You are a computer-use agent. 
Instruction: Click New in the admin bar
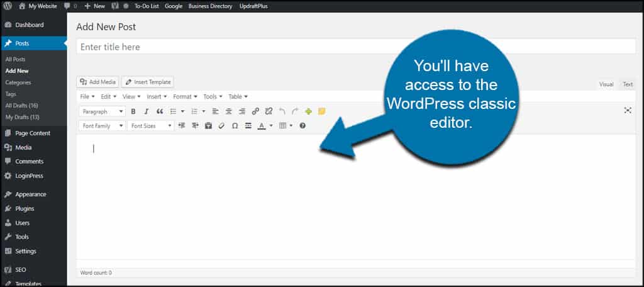coord(95,6)
